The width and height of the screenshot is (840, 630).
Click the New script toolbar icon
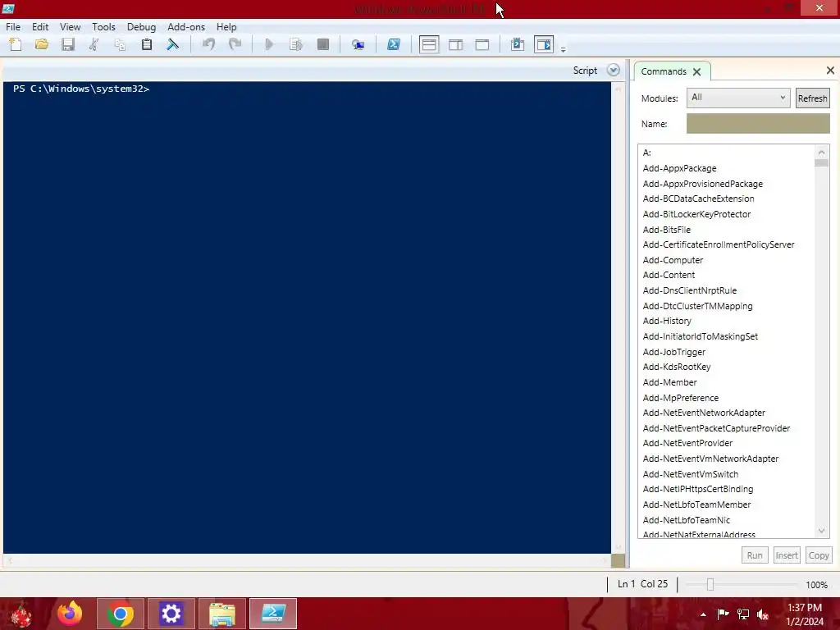(16, 44)
